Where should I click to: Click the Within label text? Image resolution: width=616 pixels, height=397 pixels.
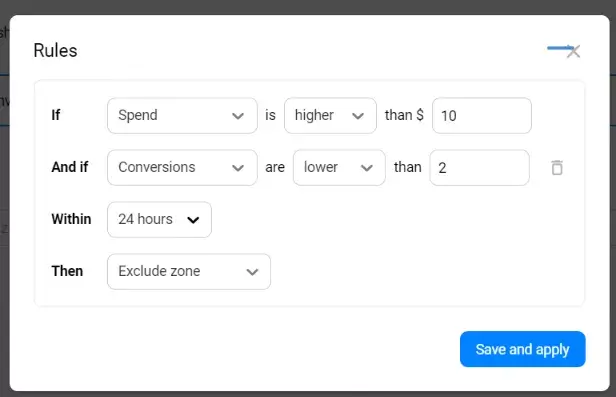point(71,219)
